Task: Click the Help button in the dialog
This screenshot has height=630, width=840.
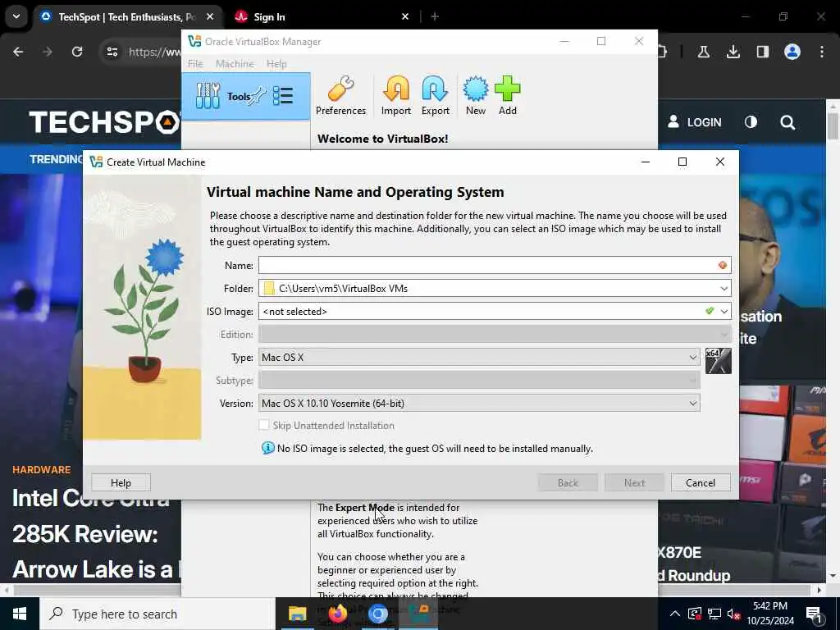Action: [121, 482]
